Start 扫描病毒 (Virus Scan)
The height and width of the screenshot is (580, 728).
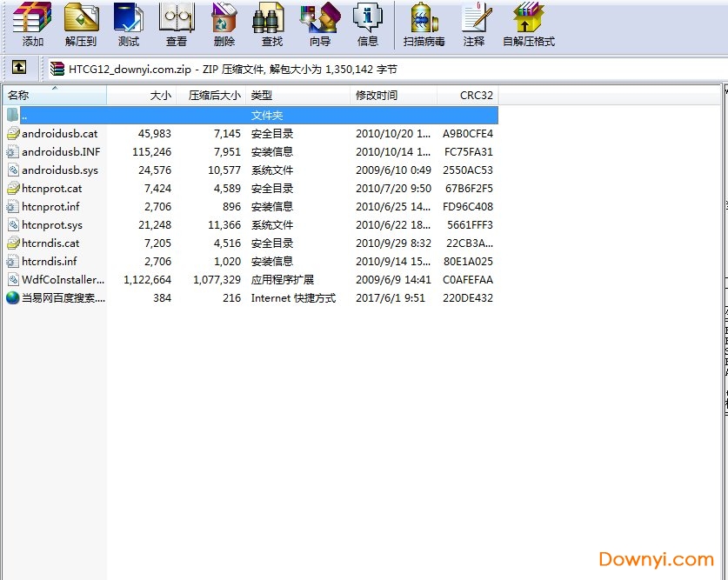pyautogui.click(x=424, y=23)
